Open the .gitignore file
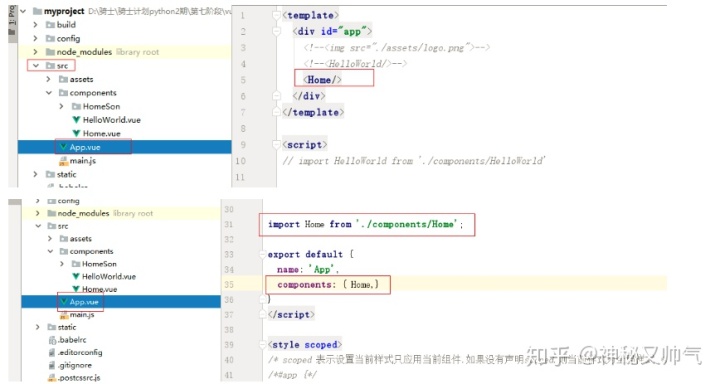 [x=74, y=365]
